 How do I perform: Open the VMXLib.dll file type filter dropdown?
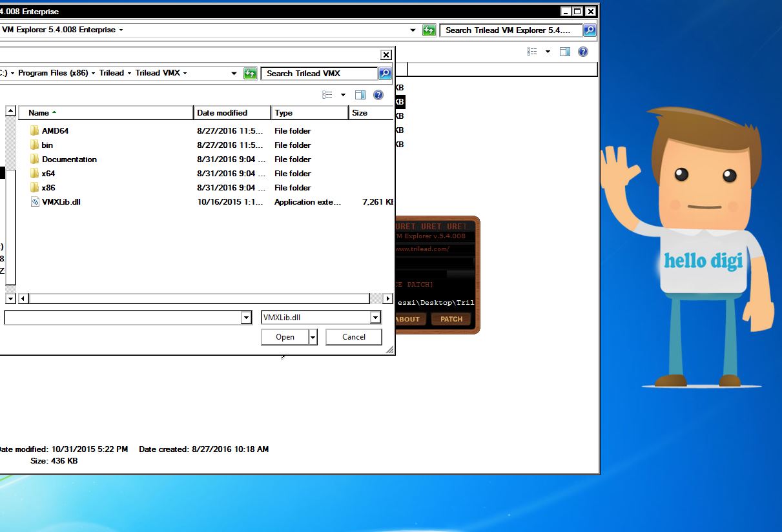pyautogui.click(x=376, y=318)
